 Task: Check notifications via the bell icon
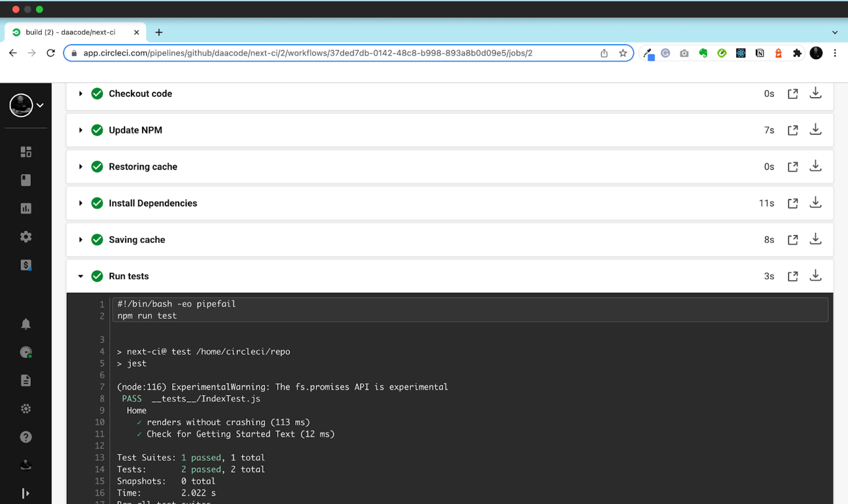coord(26,324)
